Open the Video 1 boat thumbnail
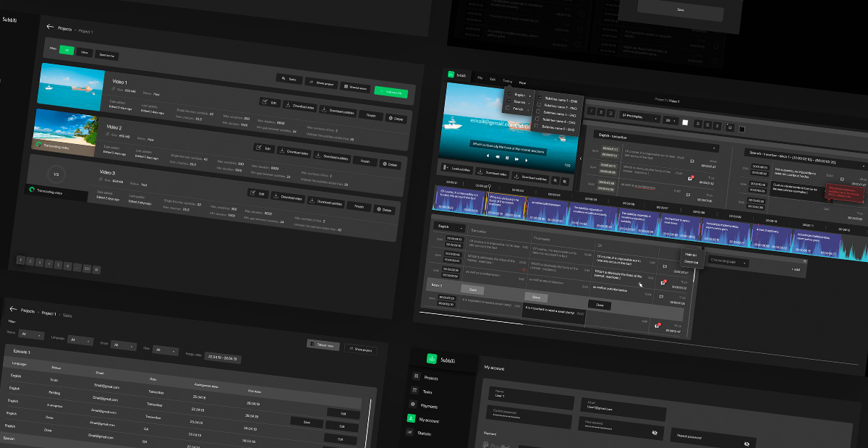 pos(72,87)
